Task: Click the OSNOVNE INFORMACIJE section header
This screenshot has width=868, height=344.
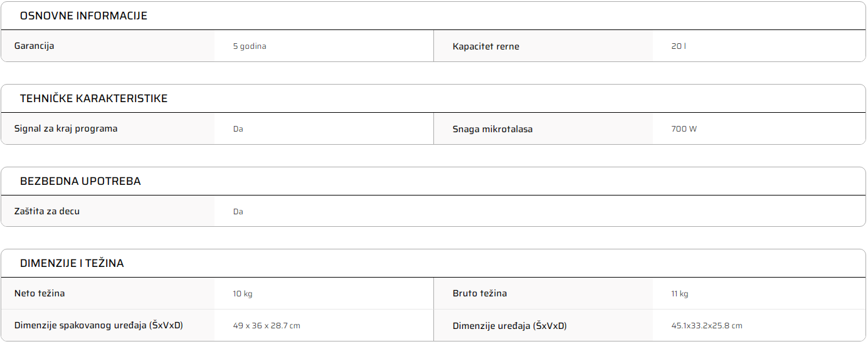Action: (x=83, y=16)
